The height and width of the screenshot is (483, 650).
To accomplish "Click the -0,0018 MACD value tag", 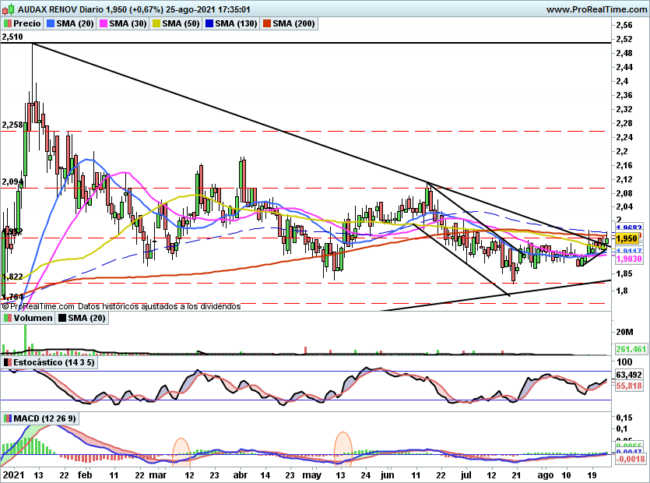I will pyautogui.click(x=630, y=459).
